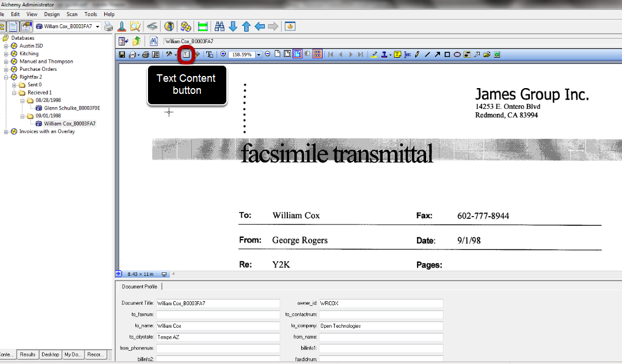Viewport: 622px width, 364px height.
Task: Select the Highlighter annotation tool
Action: pyautogui.click(x=374, y=54)
